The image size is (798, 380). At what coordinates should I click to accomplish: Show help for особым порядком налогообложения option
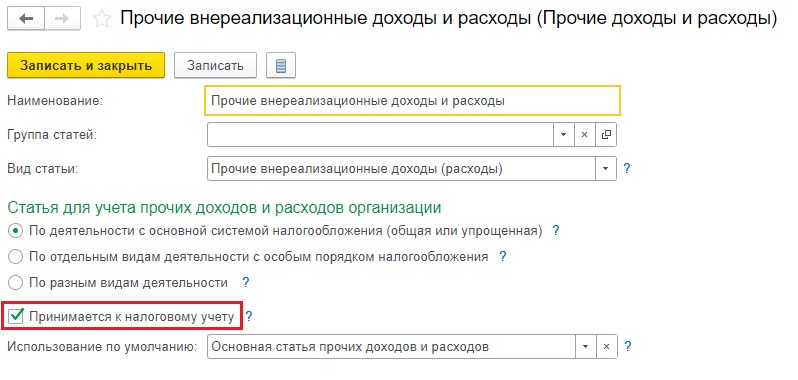(502, 256)
